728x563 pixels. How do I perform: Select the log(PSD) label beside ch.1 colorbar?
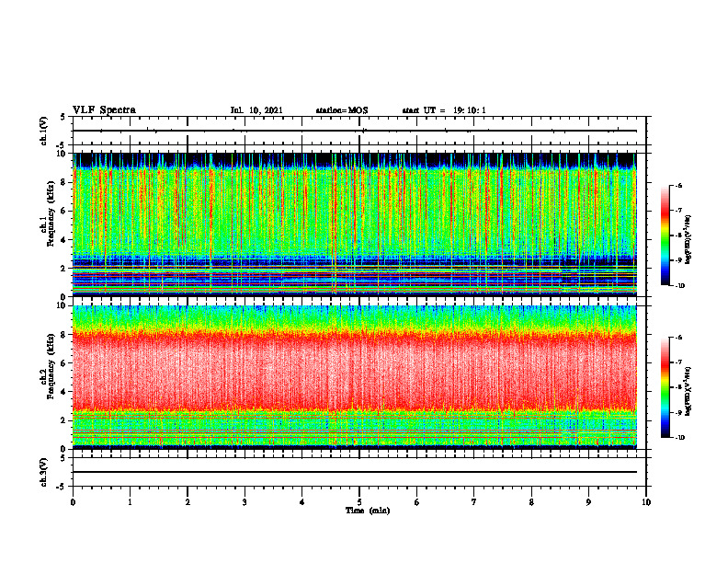coord(688,240)
